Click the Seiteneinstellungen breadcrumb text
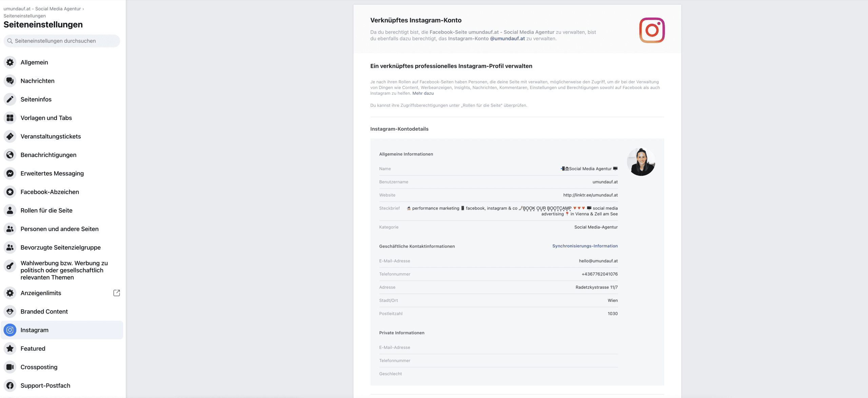868x398 pixels. [x=24, y=16]
